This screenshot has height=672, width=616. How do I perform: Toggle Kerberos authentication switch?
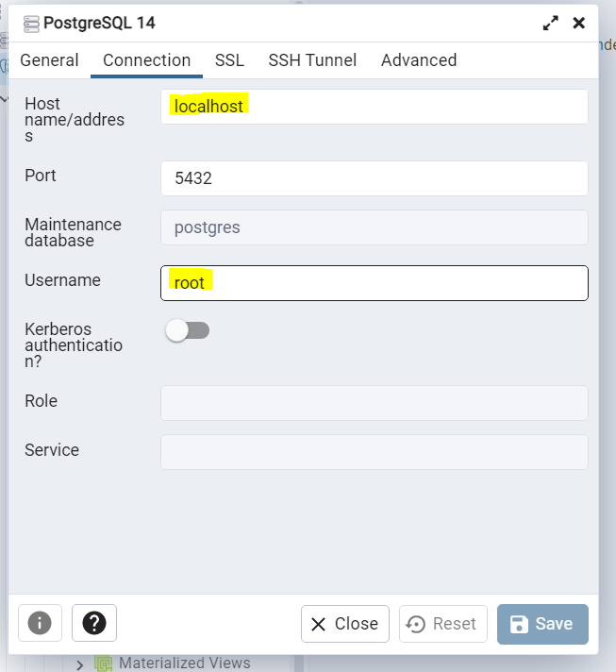pos(188,330)
